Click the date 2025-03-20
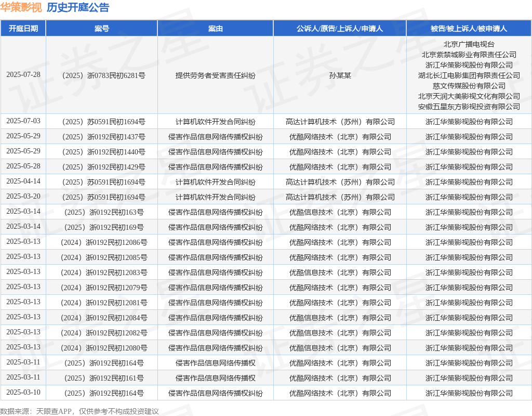Viewport: 532px width, 416px height. pyautogui.click(x=23, y=196)
